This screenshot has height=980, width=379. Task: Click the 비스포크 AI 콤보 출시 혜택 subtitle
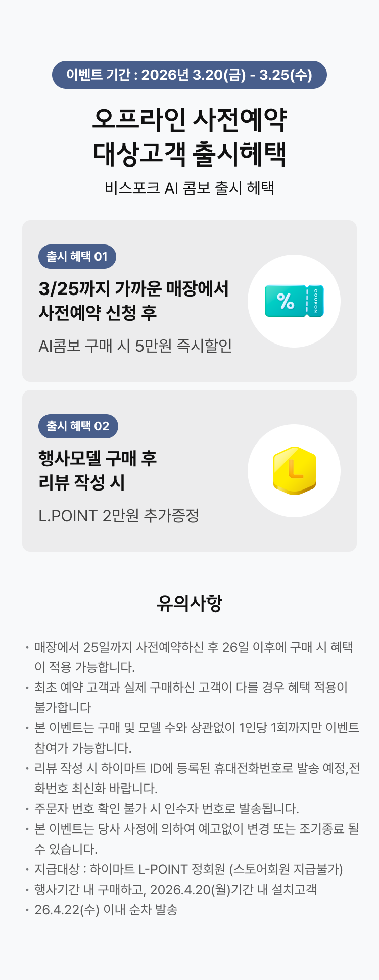click(x=189, y=188)
